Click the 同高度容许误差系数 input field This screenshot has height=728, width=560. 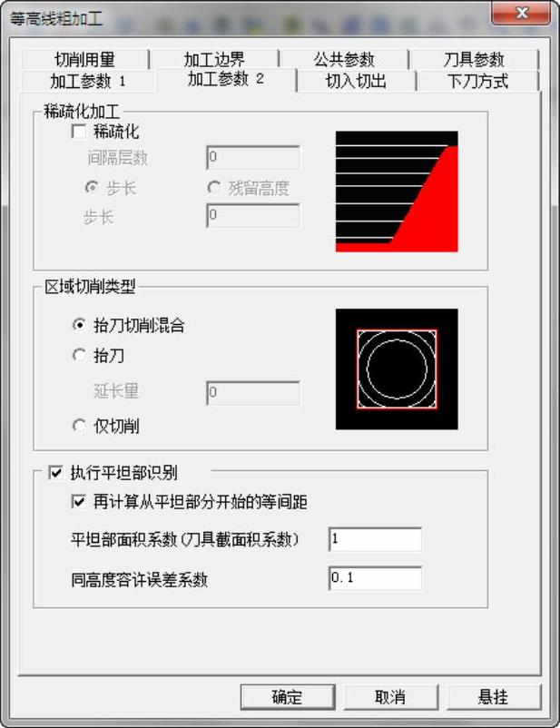coord(375,578)
